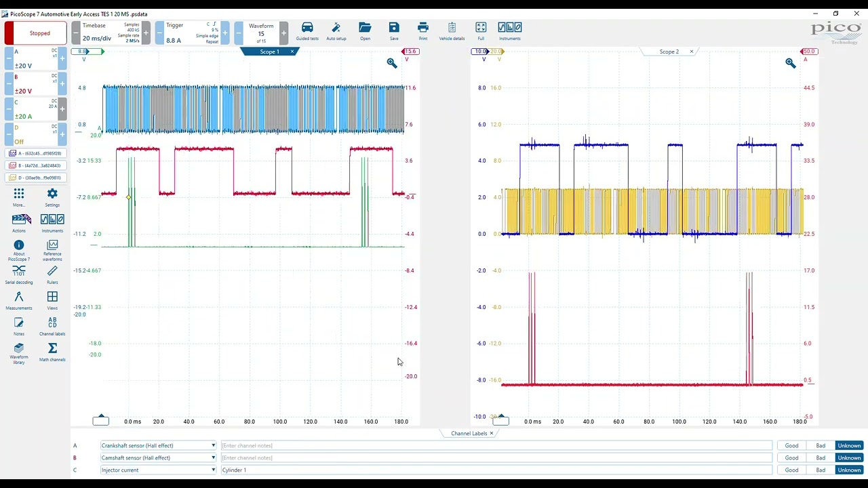Click Cylinder 1 notes field
Viewport: 868px width, 488px height.
[496, 470]
